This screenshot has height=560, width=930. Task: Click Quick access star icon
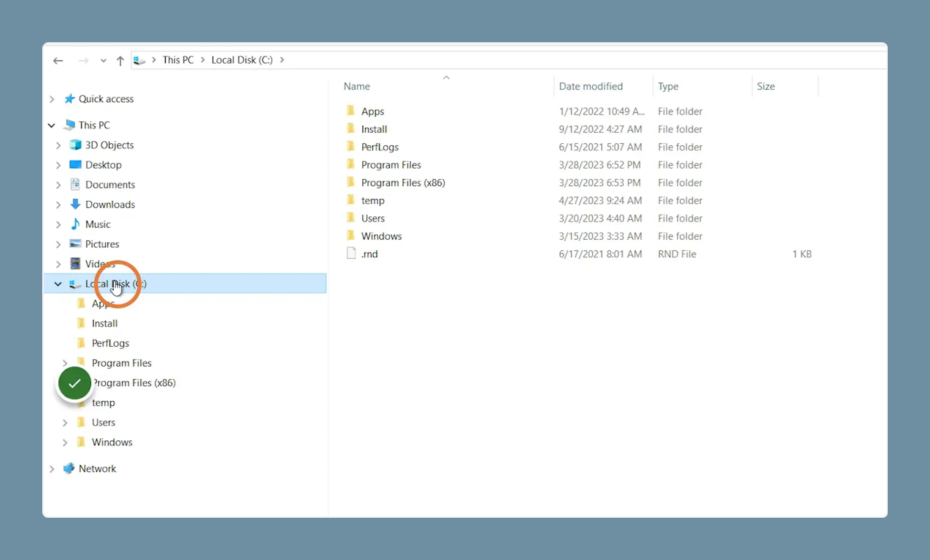(x=69, y=98)
